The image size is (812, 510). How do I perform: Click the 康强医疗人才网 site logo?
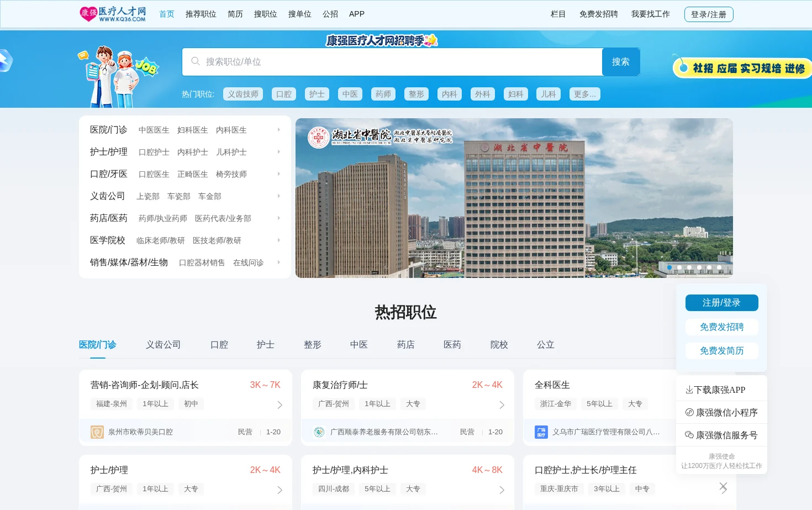click(113, 14)
